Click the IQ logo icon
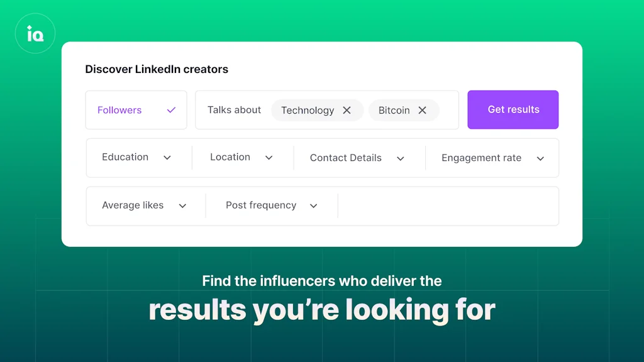 (35, 33)
